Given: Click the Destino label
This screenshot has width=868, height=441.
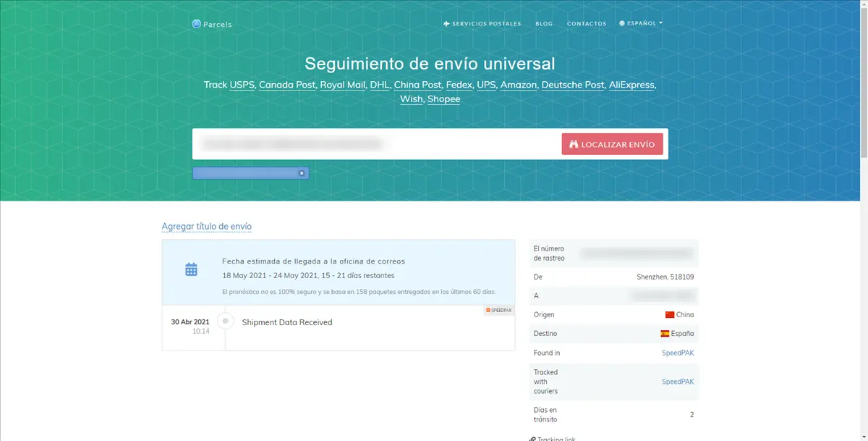Looking at the screenshot, I should [546, 334].
